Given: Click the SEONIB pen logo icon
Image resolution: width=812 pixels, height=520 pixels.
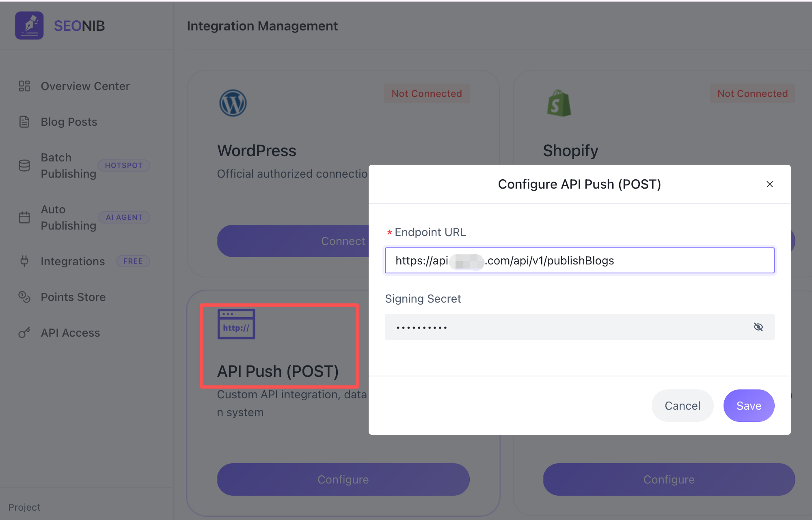Looking at the screenshot, I should pos(29,26).
